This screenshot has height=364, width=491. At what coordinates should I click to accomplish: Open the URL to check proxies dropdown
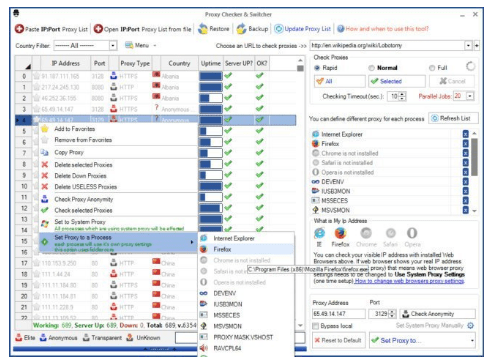(x=468, y=45)
